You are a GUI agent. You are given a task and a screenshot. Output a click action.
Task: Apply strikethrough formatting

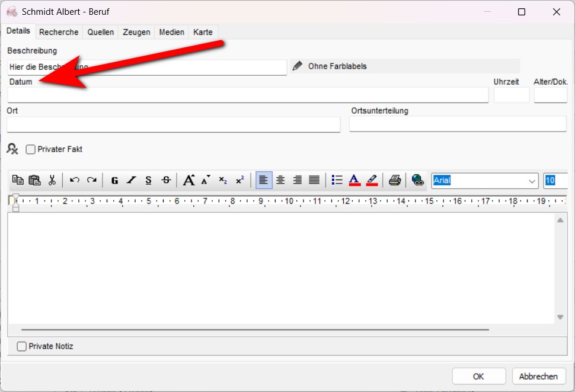coord(166,181)
